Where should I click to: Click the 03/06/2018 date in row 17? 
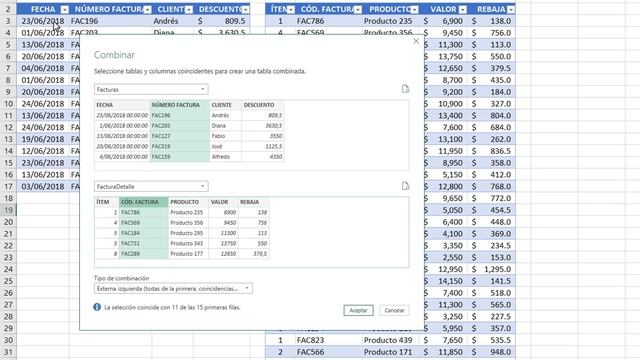(x=43, y=187)
